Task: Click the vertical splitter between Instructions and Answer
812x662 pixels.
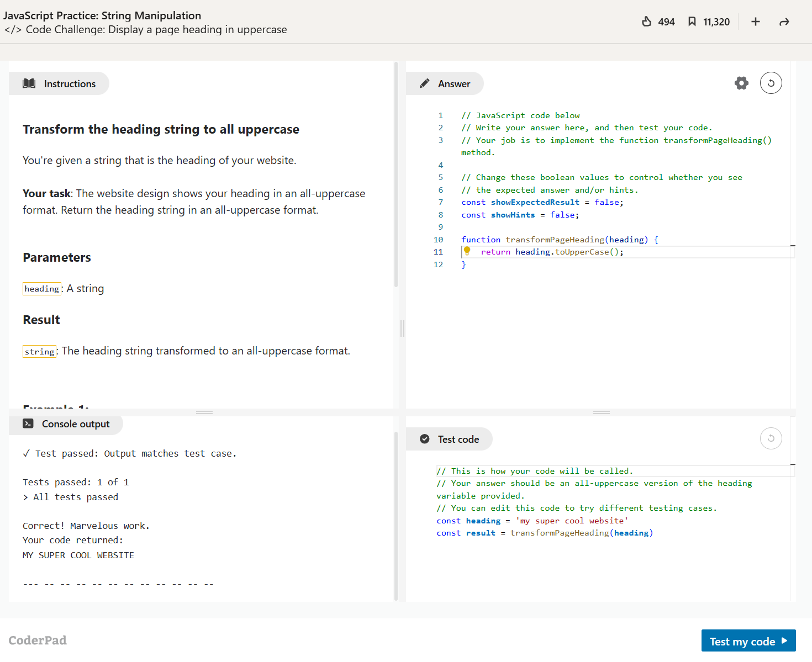Action: pos(402,329)
